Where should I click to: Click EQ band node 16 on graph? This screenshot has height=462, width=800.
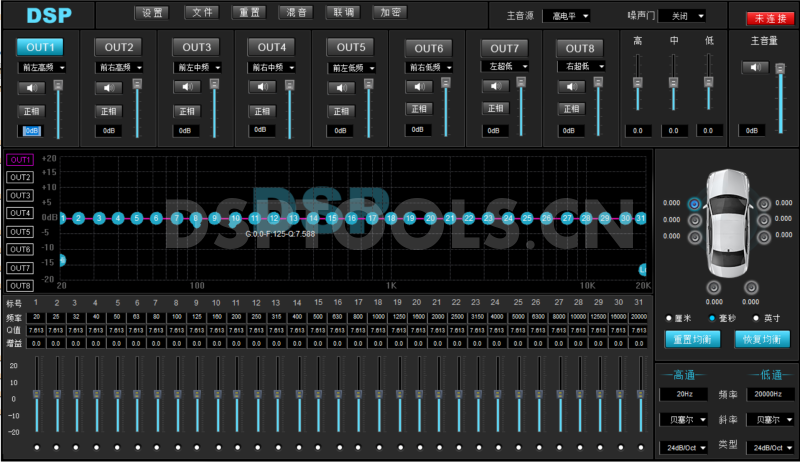click(x=352, y=218)
